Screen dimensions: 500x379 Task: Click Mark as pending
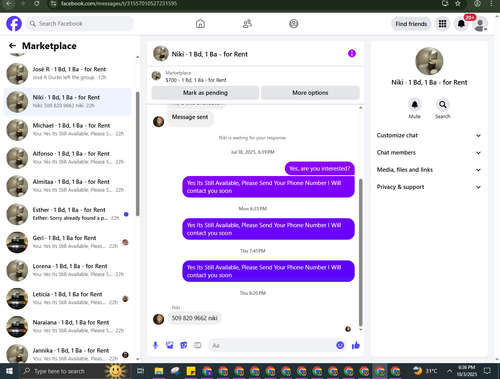click(205, 93)
